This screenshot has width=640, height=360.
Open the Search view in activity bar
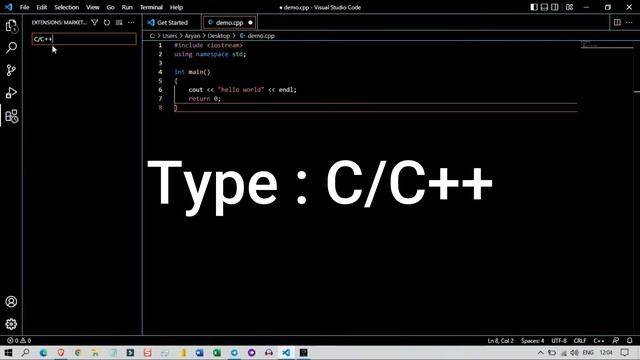click(11, 47)
